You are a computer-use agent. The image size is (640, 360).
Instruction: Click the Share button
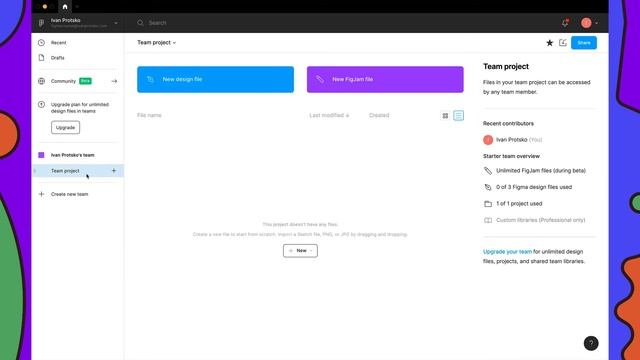pos(584,43)
